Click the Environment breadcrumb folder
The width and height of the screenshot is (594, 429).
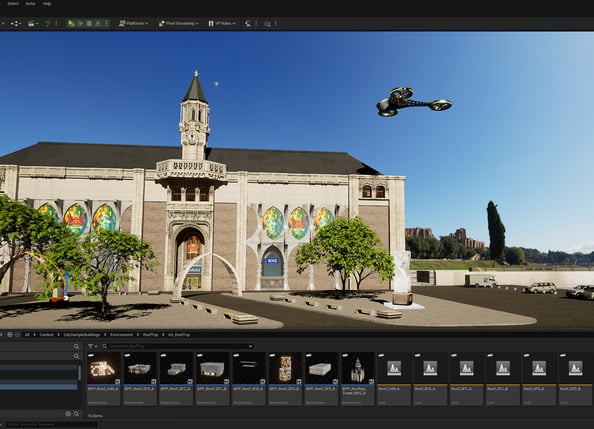(121, 335)
